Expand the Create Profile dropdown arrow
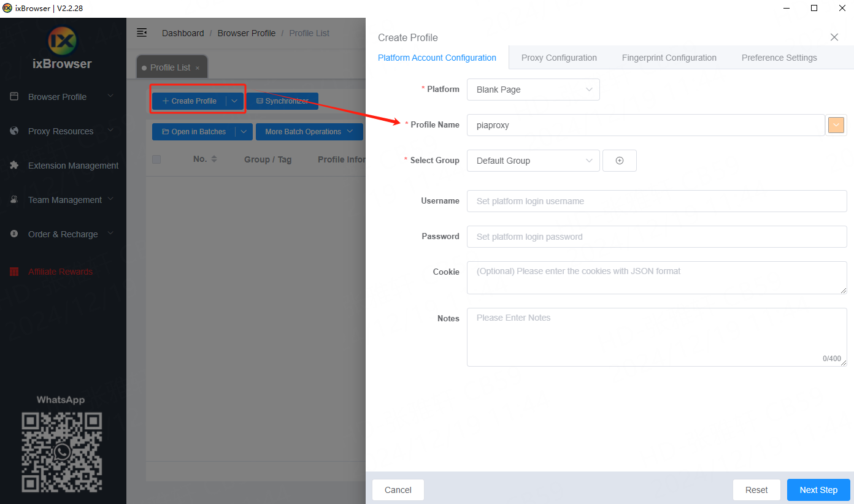The height and width of the screenshot is (504, 854). (234, 101)
